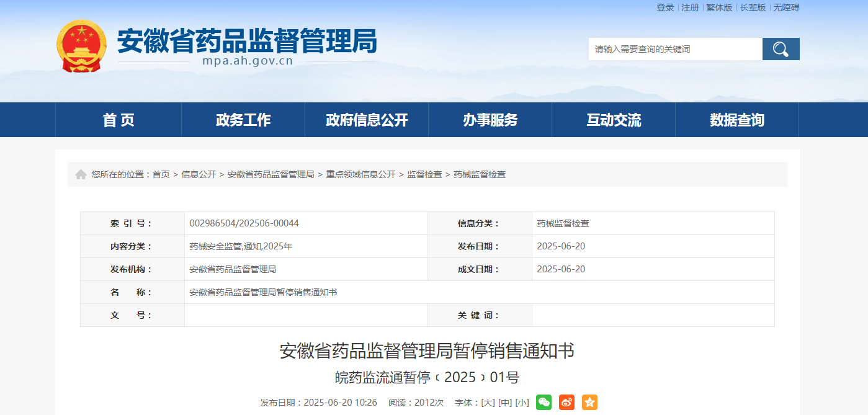Click the mpa.ah.gov.cn site address text
The height and width of the screenshot is (415, 868).
pyautogui.click(x=248, y=61)
